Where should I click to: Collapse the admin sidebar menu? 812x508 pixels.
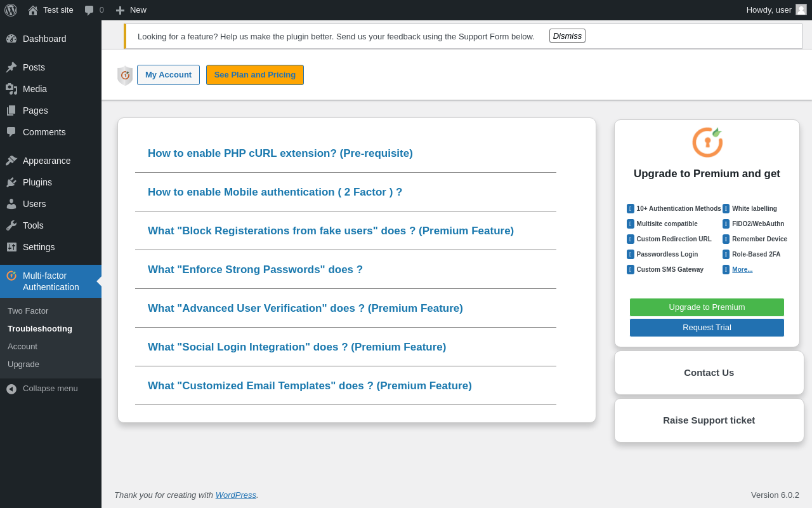pyautogui.click(x=42, y=389)
